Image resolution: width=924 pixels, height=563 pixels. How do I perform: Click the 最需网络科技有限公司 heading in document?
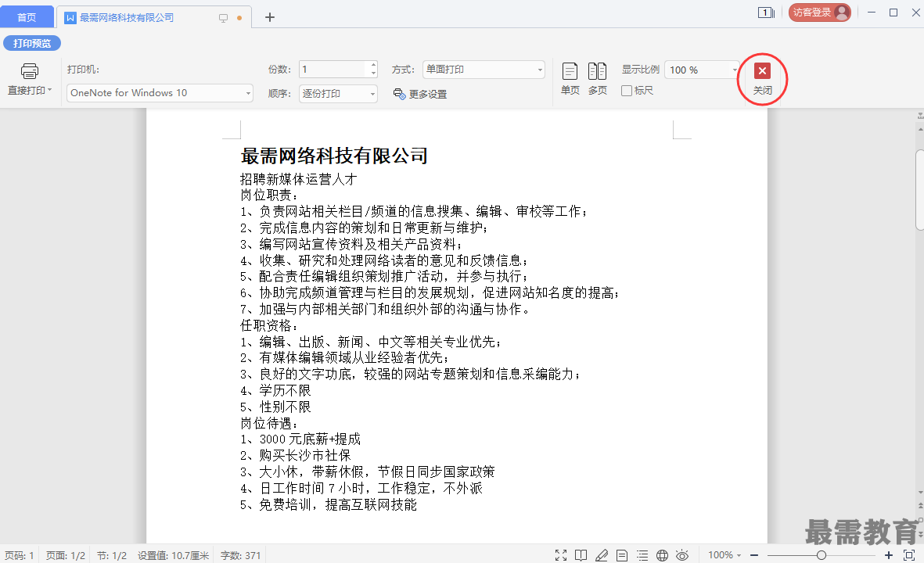pos(334,156)
